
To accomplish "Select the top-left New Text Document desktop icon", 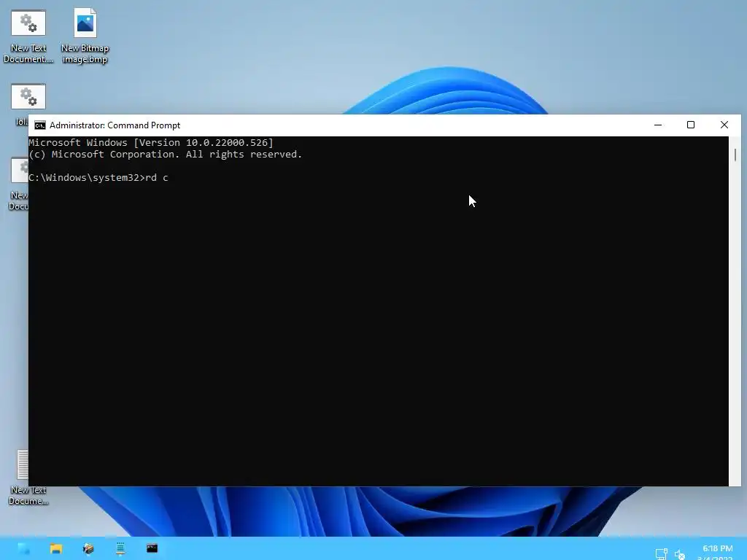I will click(28, 36).
